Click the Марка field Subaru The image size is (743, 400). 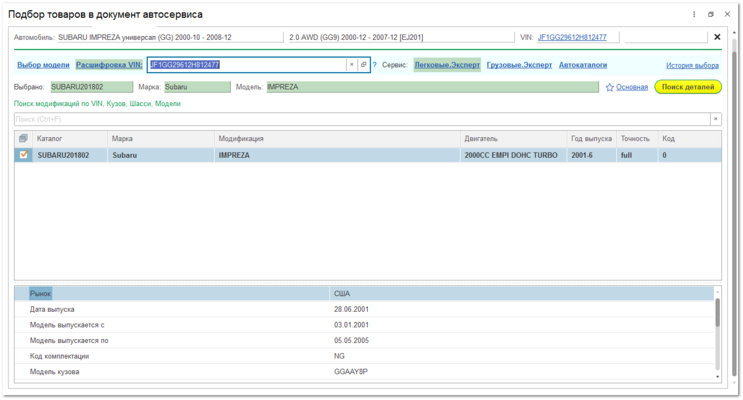197,87
